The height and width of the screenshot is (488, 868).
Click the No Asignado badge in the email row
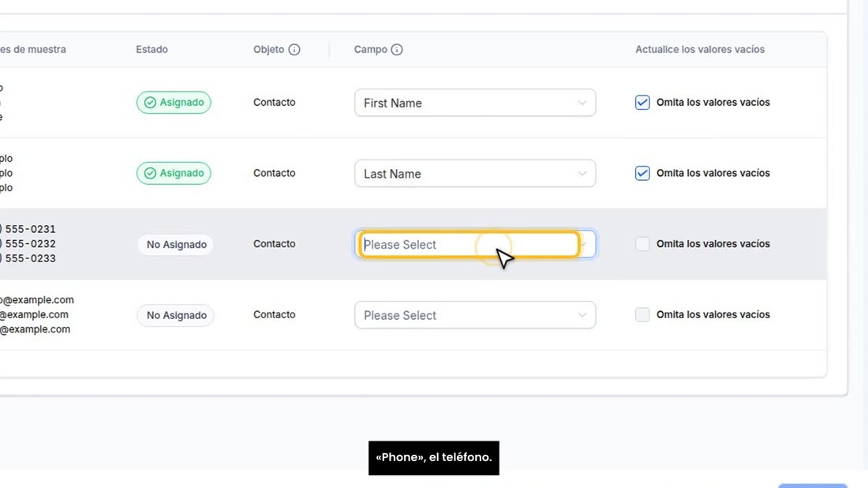176,315
